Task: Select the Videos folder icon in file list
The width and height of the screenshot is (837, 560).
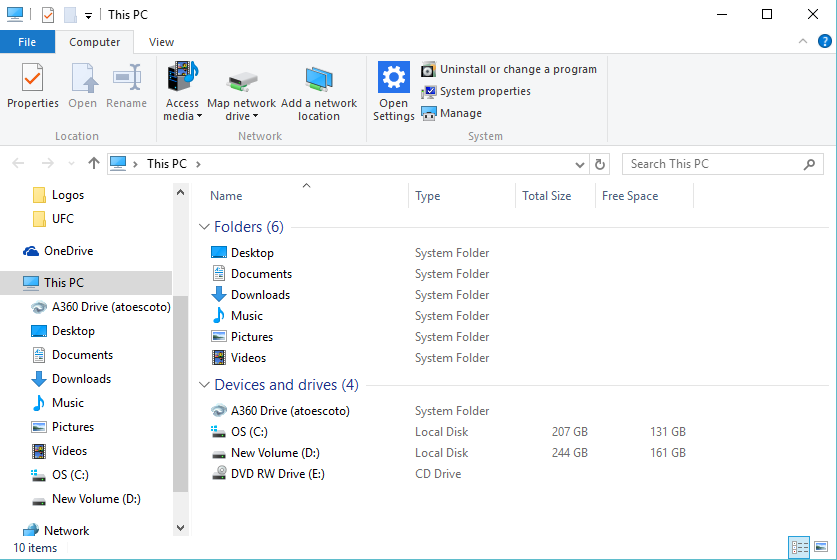Action: 219,358
